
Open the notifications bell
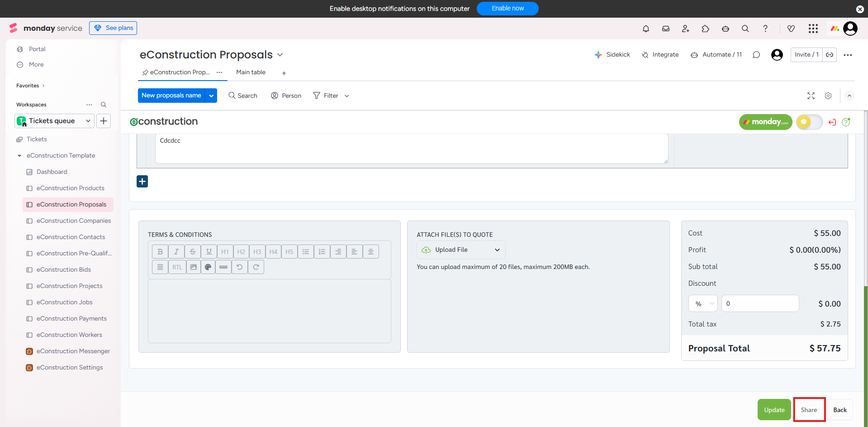click(x=645, y=29)
